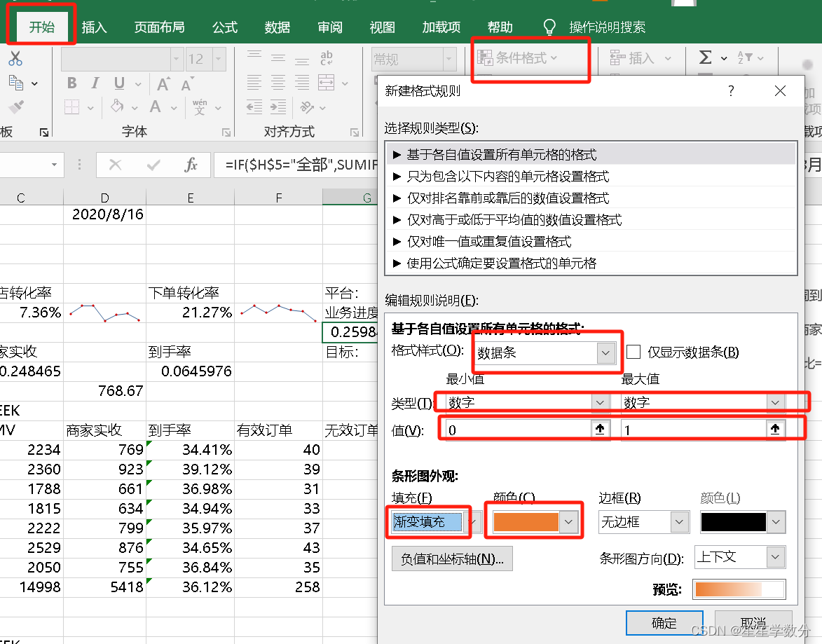Viewport: 822px width, 644px height.
Task: Toggle Italic formatting button
Action: click(95, 83)
